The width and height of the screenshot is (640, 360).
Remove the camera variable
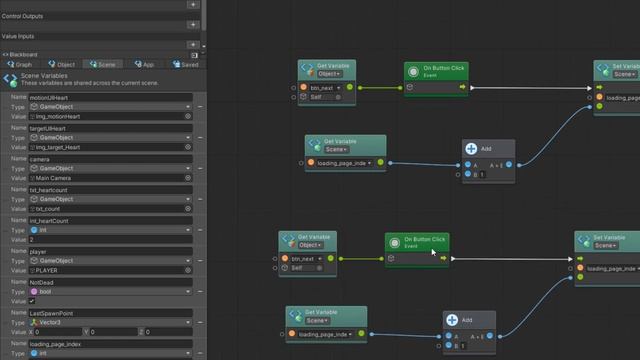(200, 168)
